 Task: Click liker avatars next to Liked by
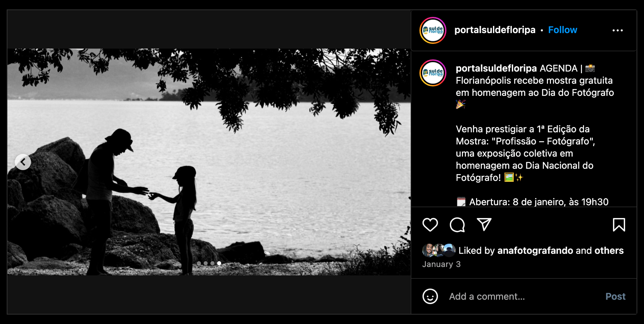tap(439, 250)
